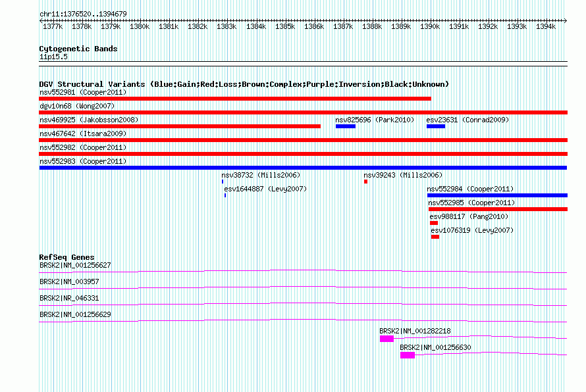Open the esv23631 (Conrad2009) label
This screenshot has width=586, height=392.
[467, 120]
